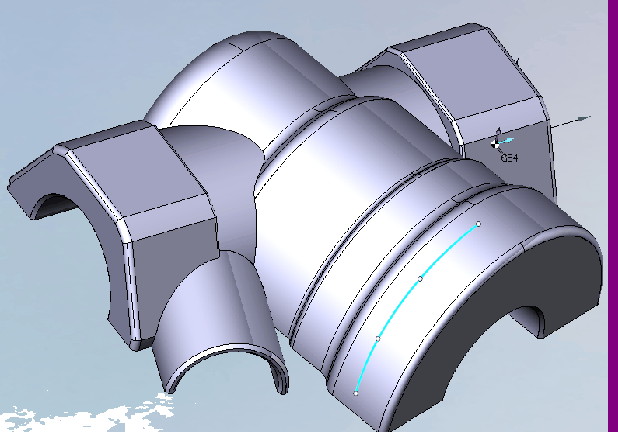The height and width of the screenshot is (432, 618).
Task: Select the CE4 text label
Action: click(508, 157)
